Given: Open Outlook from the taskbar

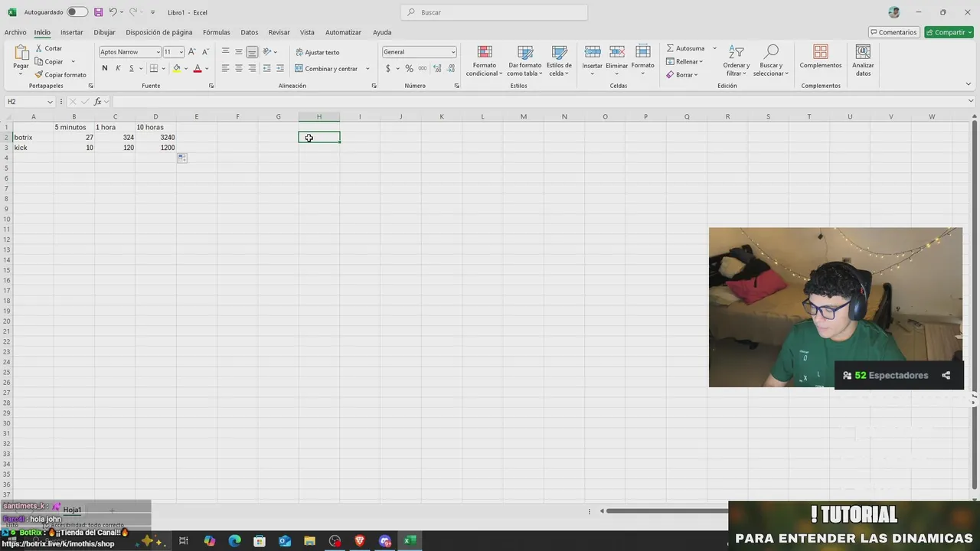Looking at the screenshot, I should (x=285, y=541).
